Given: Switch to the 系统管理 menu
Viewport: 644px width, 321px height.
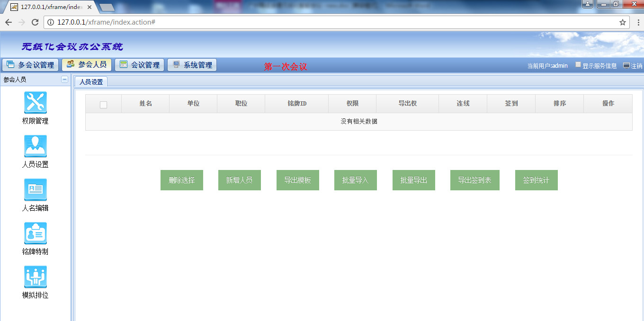Looking at the screenshot, I should coord(192,65).
